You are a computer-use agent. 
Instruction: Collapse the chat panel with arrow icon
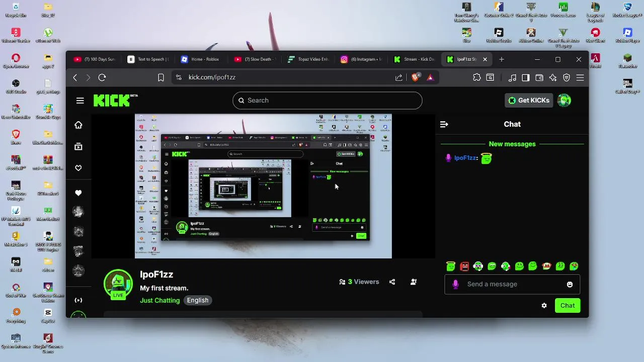pyautogui.click(x=444, y=124)
